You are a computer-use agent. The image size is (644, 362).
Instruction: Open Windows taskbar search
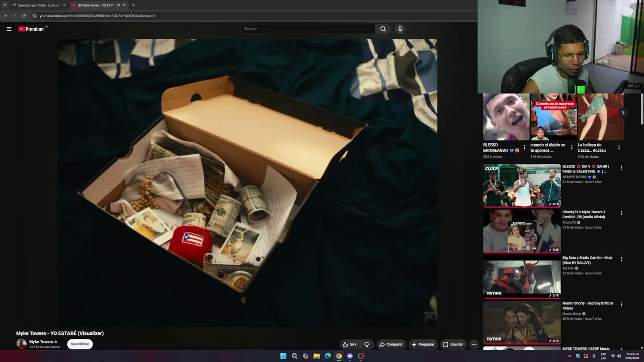click(x=294, y=356)
